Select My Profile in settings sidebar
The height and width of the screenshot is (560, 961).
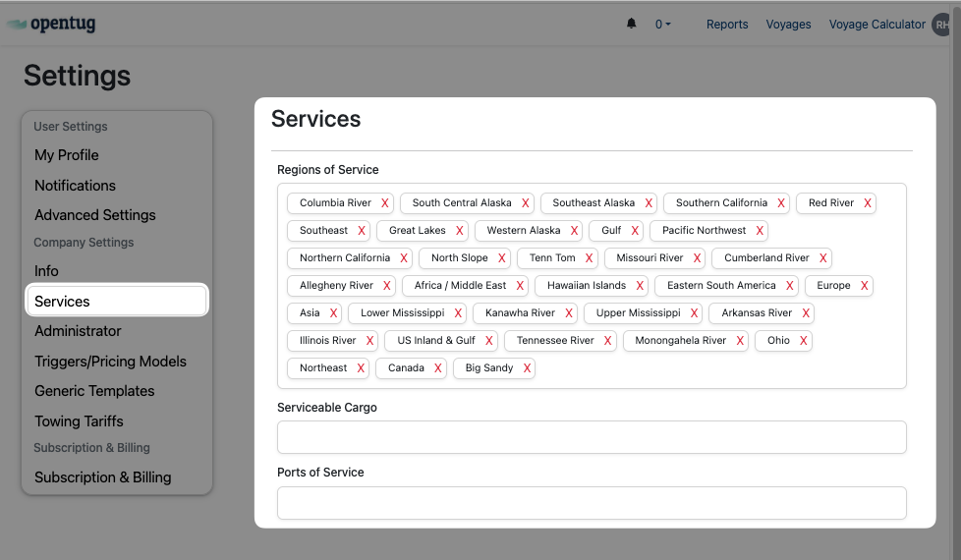[67, 155]
